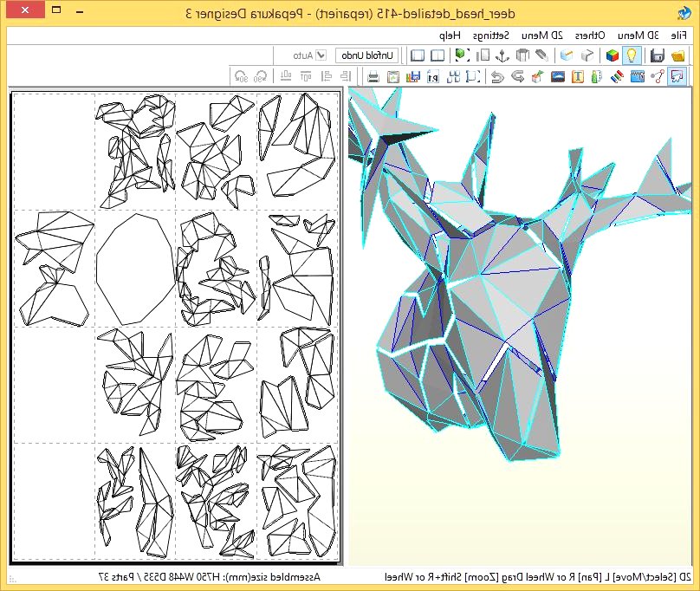This screenshot has height=591, width=700.
Task: Open the Settings menu
Action: (491, 35)
